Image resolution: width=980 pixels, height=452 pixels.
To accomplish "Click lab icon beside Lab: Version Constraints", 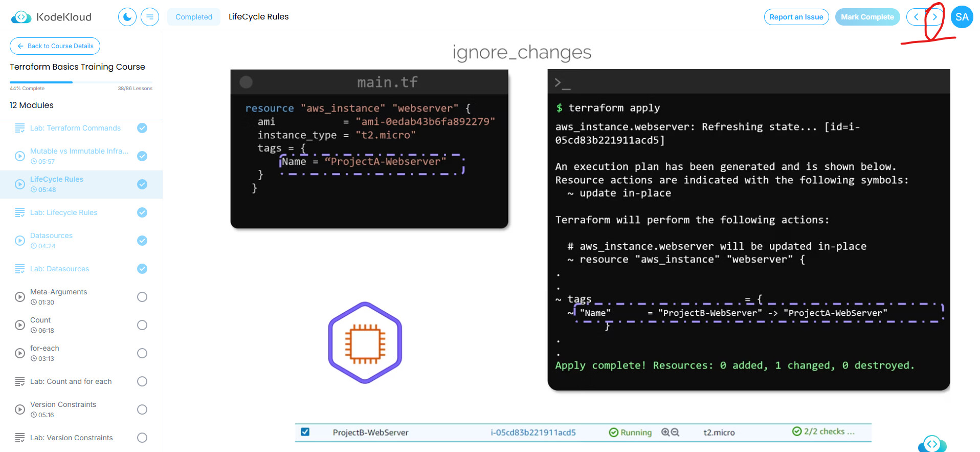I will pos(20,438).
